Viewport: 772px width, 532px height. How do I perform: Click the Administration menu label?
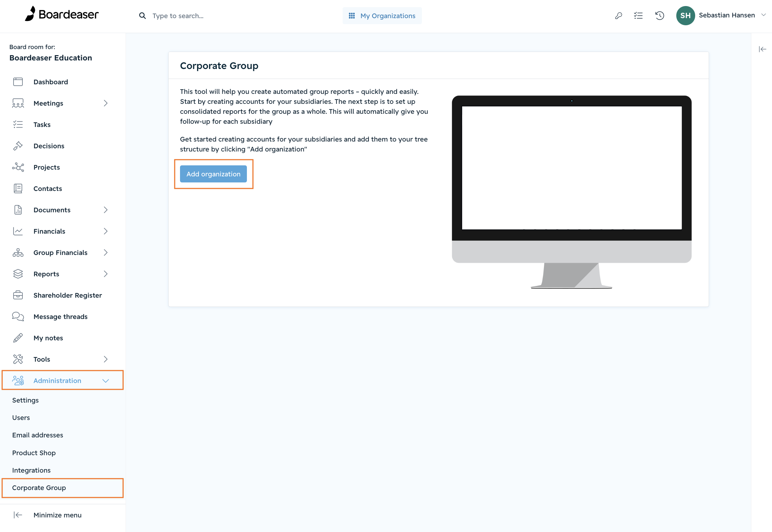click(57, 381)
